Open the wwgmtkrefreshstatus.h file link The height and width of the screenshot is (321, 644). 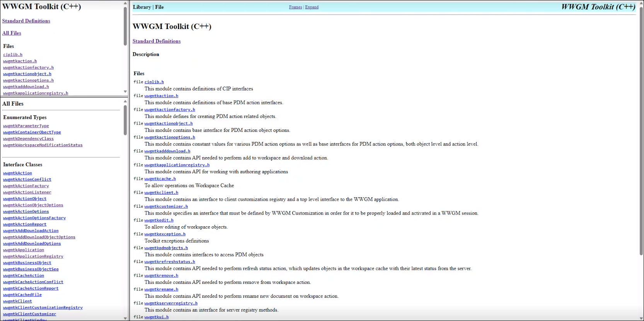pyautogui.click(x=170, y=262)
